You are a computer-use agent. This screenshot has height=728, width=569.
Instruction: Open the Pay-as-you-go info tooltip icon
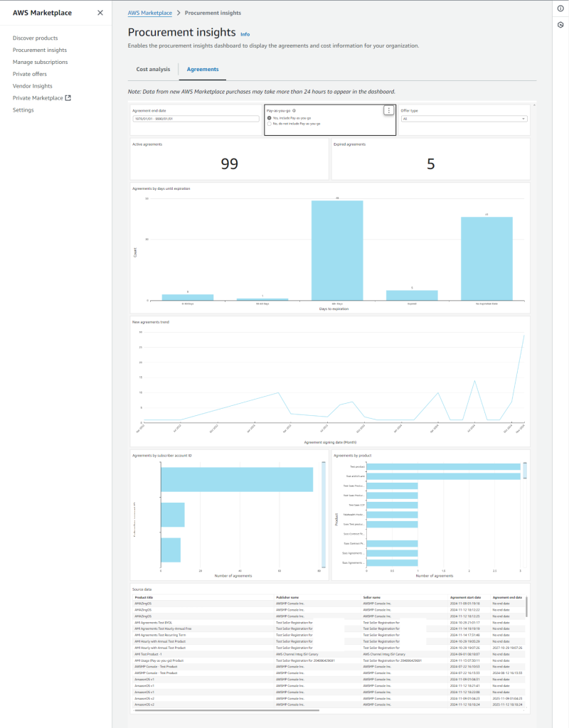(294, 111)
